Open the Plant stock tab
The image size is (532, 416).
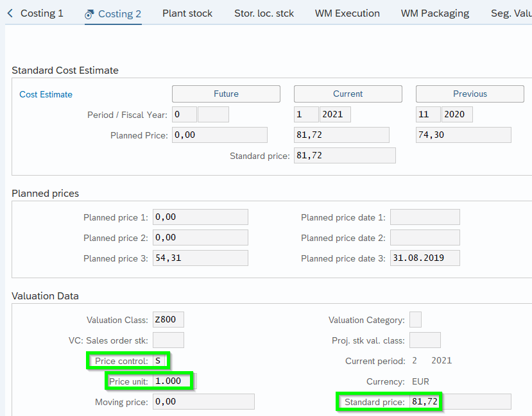(x=187, y=13)
